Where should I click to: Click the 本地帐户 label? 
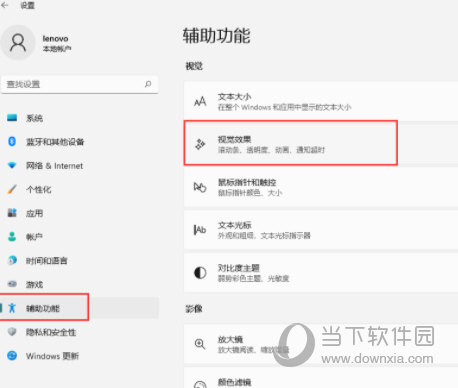point(57,49)
